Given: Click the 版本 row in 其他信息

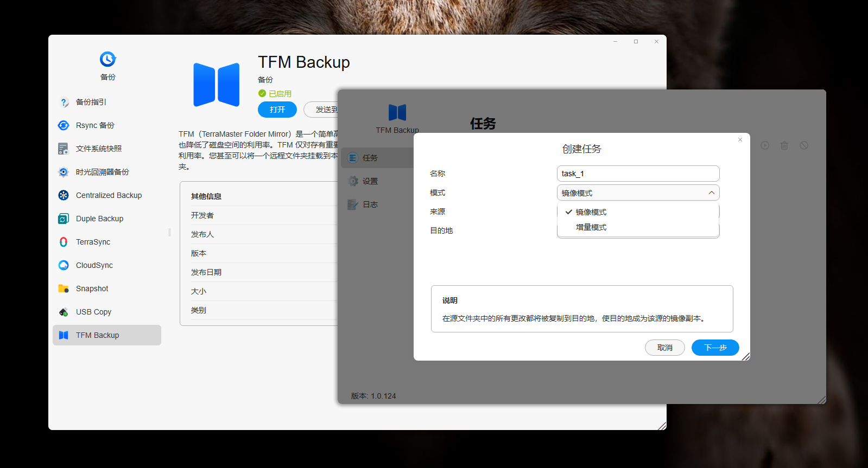Looking at the screenshot, I should click(264, 253).
